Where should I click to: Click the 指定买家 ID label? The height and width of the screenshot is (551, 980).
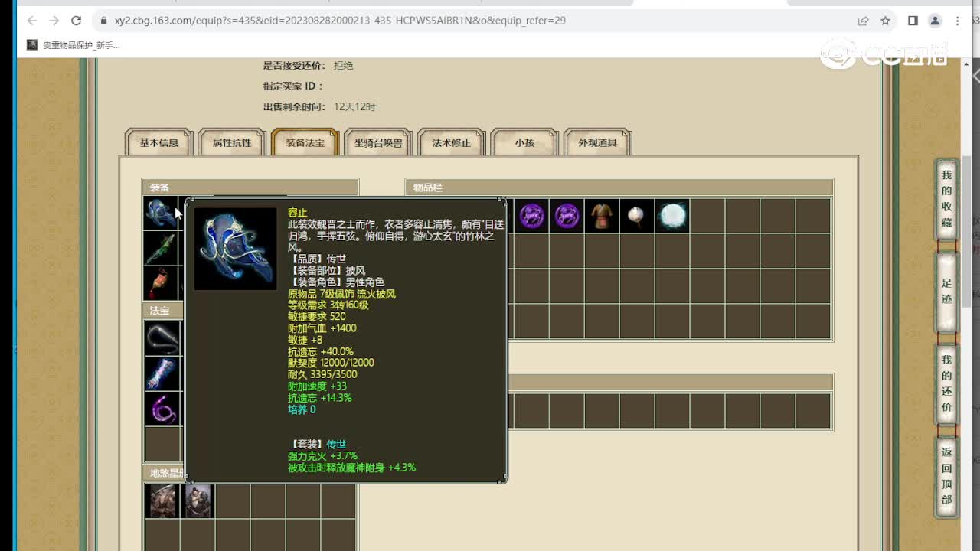coord(293,86)
